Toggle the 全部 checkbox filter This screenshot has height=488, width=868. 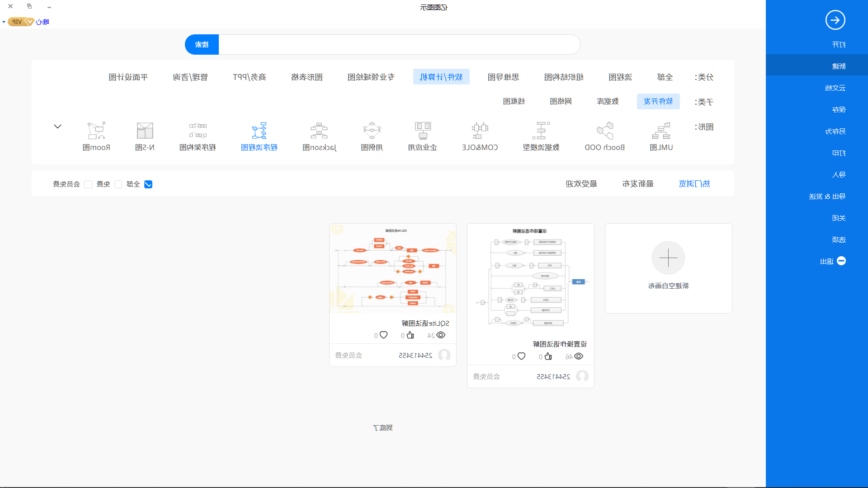pyautogui.click(x=148, y=184)
